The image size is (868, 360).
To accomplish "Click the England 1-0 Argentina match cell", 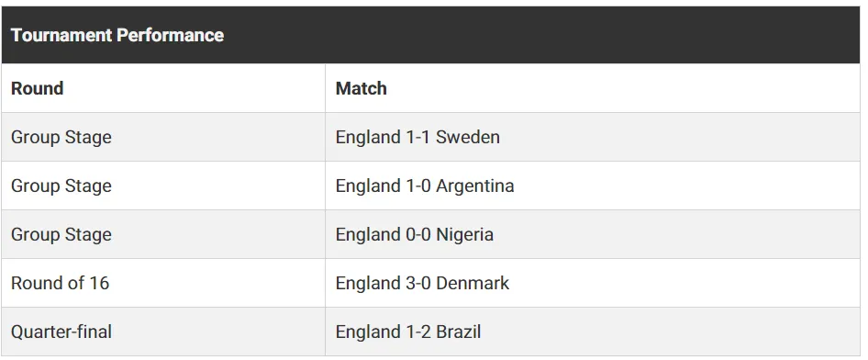I will point(593,186).
